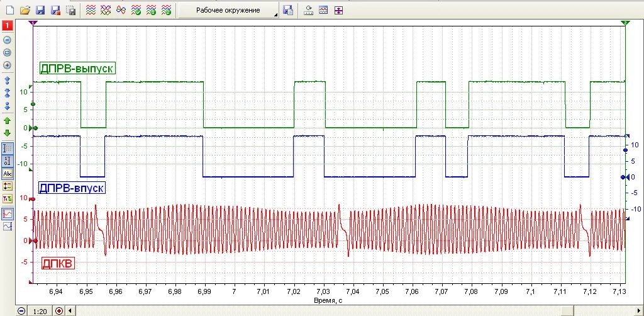Click the ДПРВ-впуск channel label
The image size is (644, 316).
(x=72, y=188)
